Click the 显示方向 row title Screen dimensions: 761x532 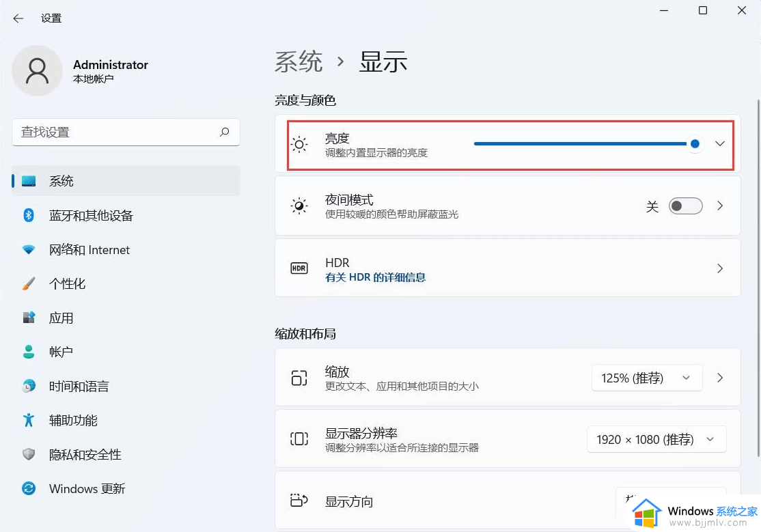coord(349,501)
